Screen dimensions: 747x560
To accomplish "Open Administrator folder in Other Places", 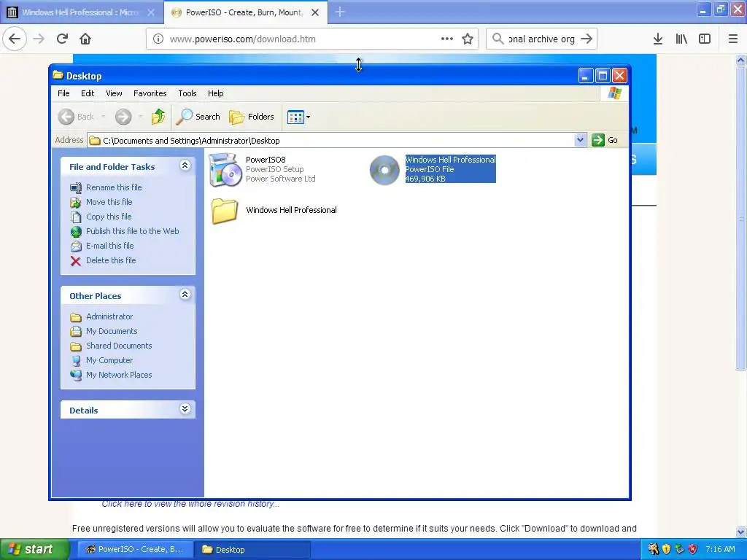I will coord(109,316).
